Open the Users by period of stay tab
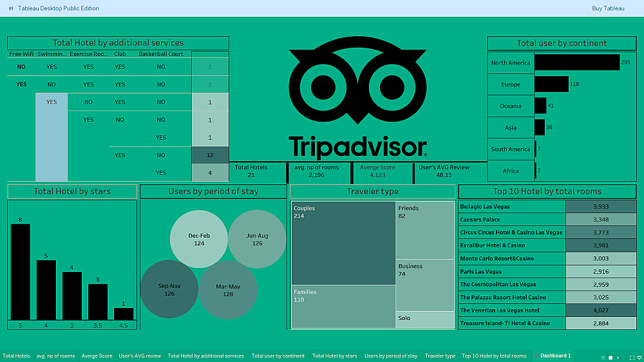644x362 pixels. click(x=391, y=356)
